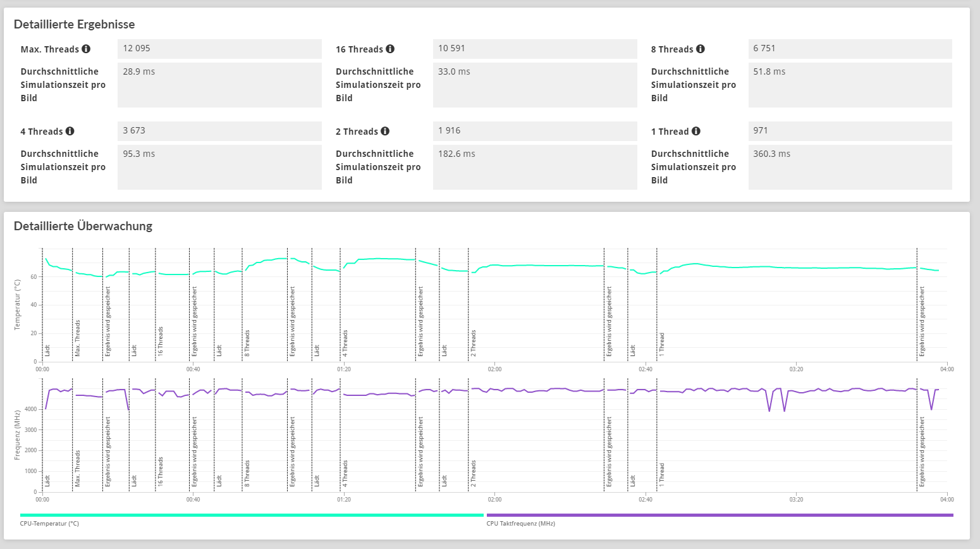Viewport: 980px width, 549px height.
Task: Click the 60 °C axis tick label
Action: [x=34, y=277]
